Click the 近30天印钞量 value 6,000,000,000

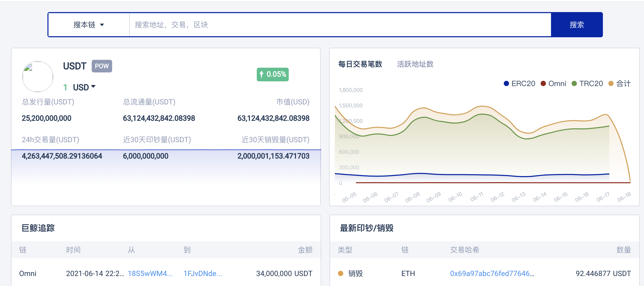click(145, 156)
